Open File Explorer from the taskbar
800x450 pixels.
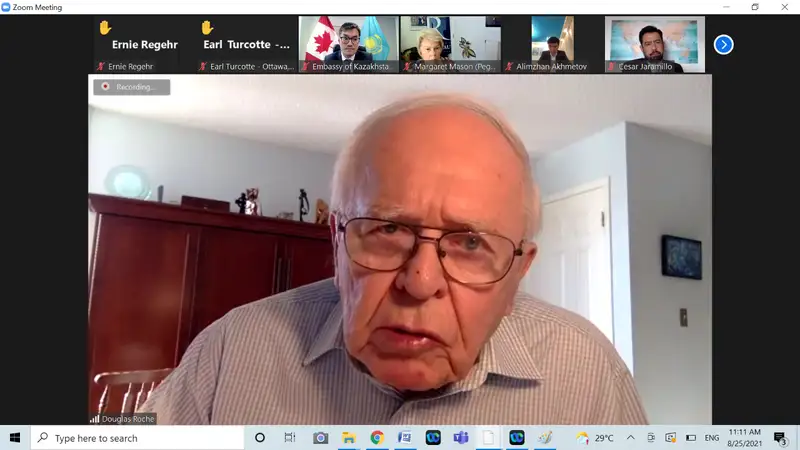point(349,438)
